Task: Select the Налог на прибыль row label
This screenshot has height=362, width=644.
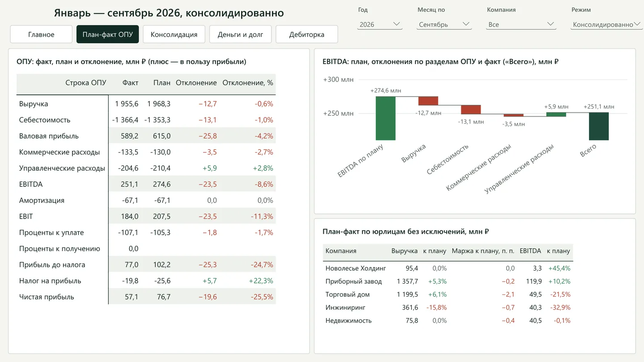Action: pos(50,281)
